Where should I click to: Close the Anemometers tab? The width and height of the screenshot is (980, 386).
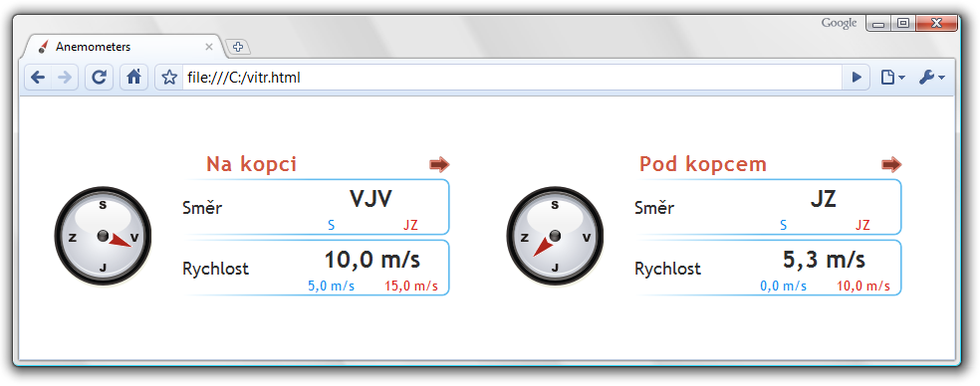pyautogui.click(x=209, y=47)
